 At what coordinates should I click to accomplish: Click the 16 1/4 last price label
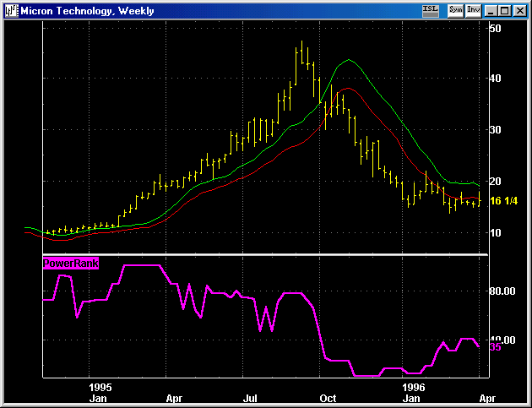click(504, 201)
